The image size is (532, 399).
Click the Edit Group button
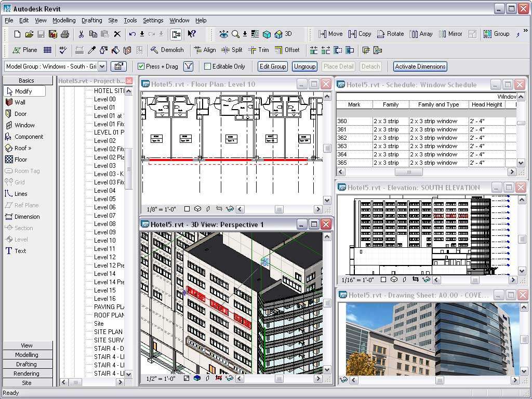273,66
